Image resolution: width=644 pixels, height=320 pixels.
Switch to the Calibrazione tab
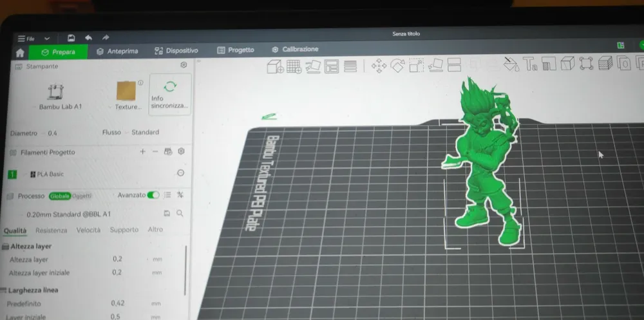tap(296, 49)
